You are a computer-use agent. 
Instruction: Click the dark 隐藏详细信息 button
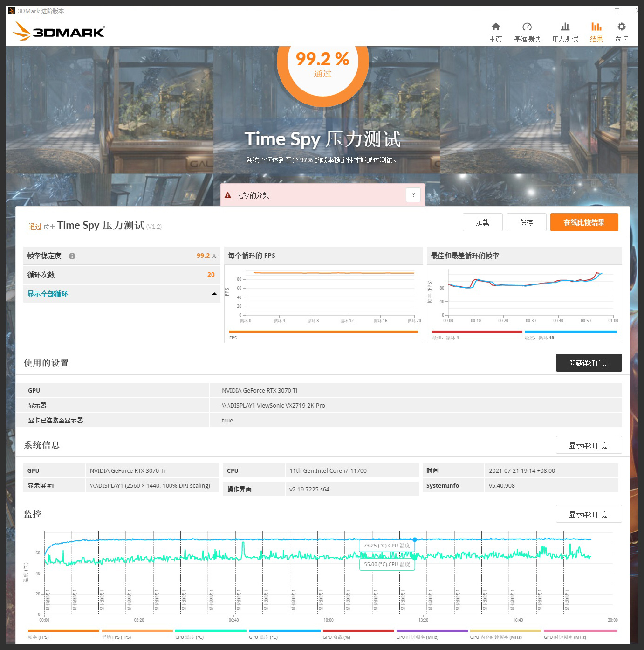[x=589, y=363]
